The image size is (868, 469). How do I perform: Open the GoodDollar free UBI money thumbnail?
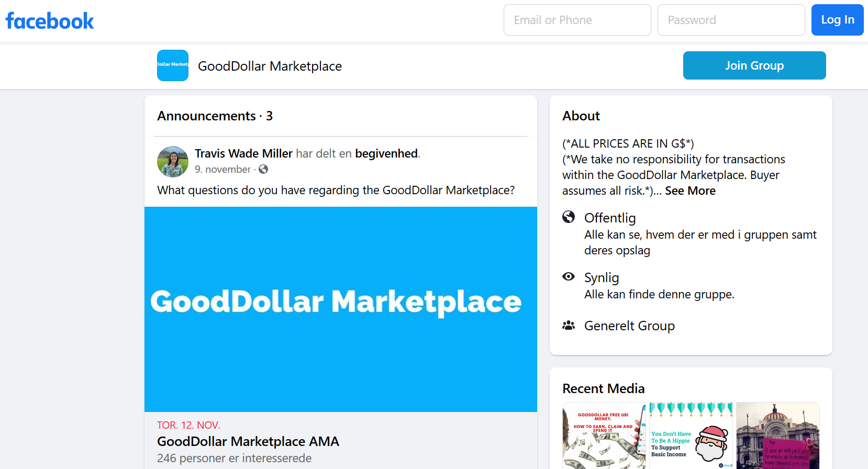[x=604, y=435]
